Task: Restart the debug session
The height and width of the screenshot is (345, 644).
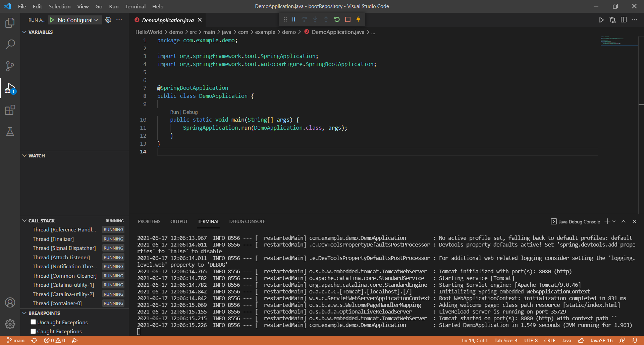Action: tap(337, 19)
